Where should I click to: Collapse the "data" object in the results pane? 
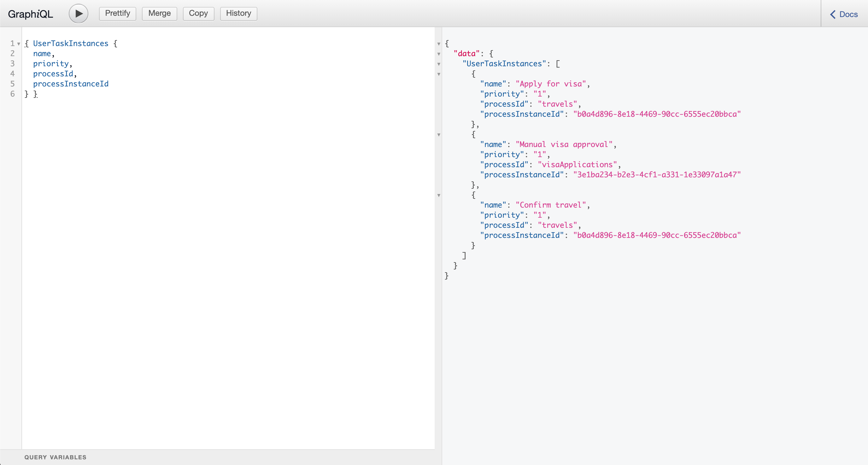439,54
